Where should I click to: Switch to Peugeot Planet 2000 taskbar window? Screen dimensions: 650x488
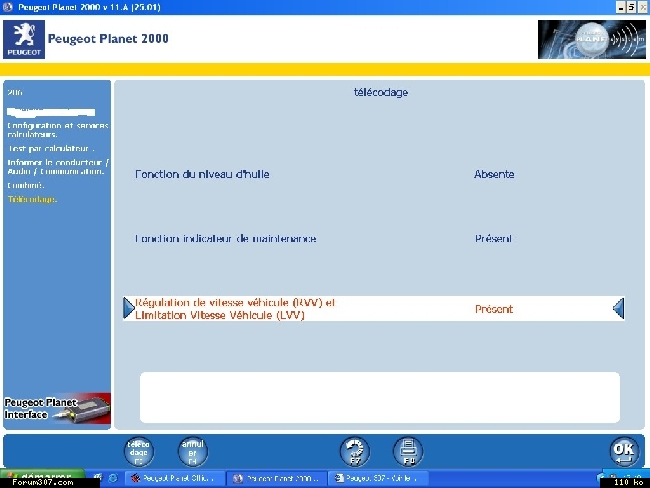pos(277,478)
